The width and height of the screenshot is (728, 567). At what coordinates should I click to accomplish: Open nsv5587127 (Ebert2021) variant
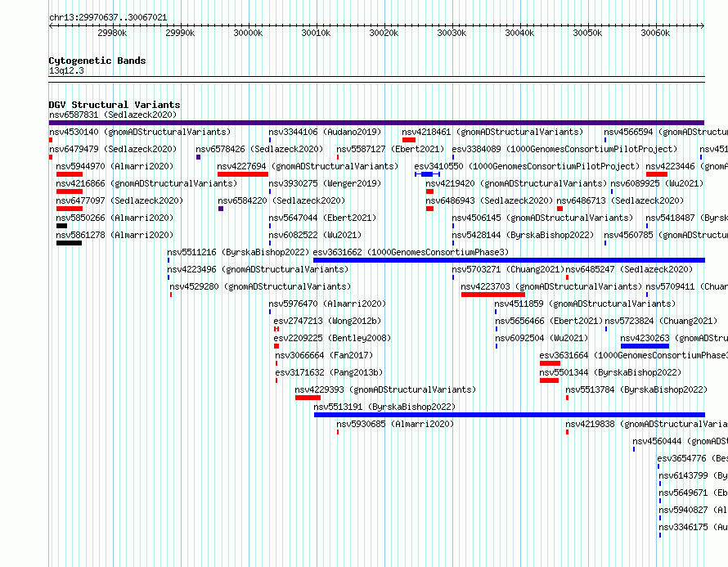pyautogui.click(x=390, y=149)
